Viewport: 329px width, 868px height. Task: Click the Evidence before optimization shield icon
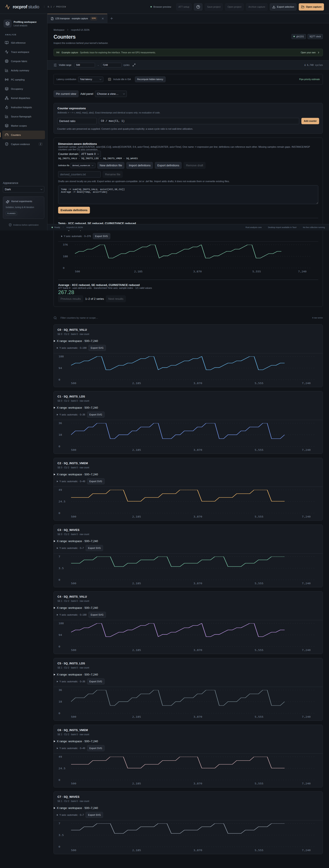pos(10,225)
